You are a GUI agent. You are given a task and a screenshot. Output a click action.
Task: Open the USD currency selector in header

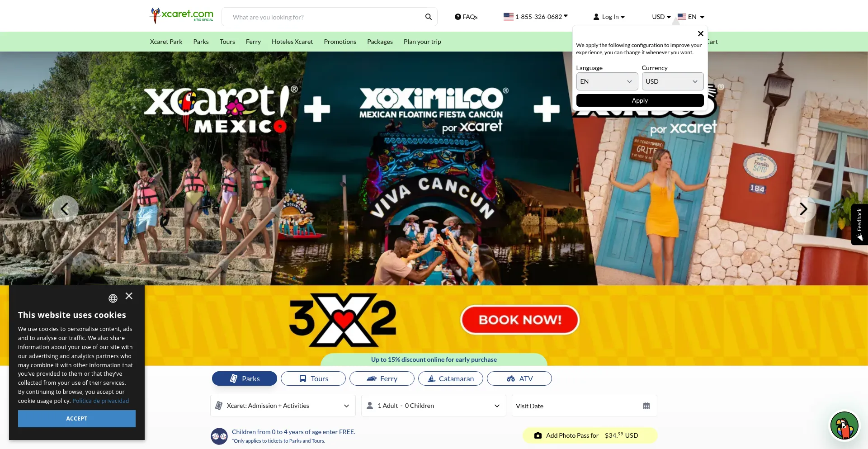pyautogui.click(x=661, y=17)
